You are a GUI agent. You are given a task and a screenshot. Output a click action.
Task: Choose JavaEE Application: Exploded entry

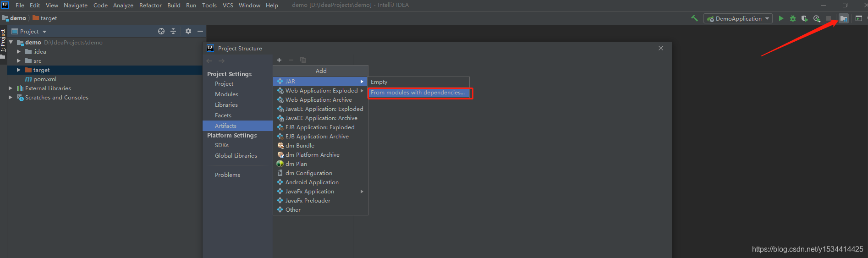point(320,109)
